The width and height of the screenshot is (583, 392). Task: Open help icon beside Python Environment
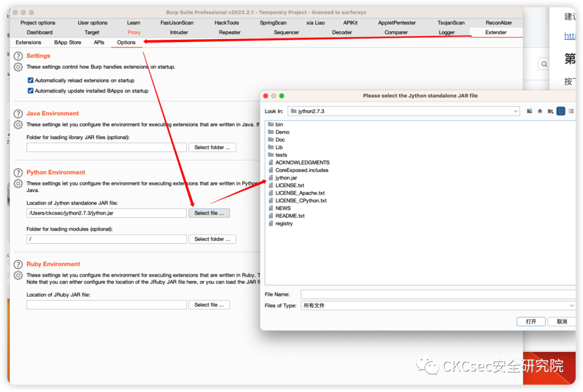coord(18,173)
